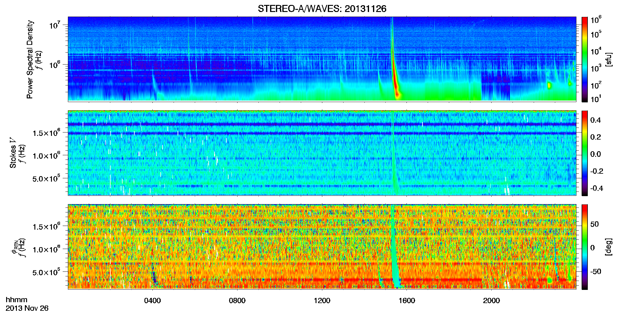The width and height of the screenshot is (644, 332).
Task: Select the Power Spectral Density axis label
Action: point(30,59)
